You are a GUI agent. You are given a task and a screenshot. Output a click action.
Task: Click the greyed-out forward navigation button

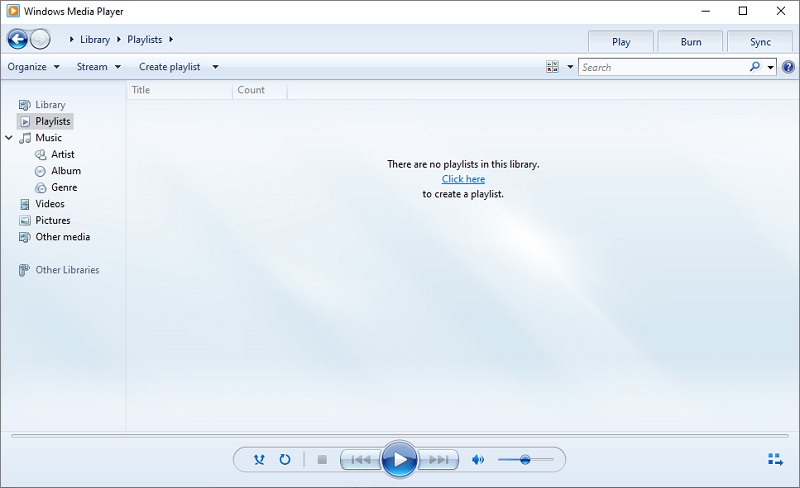pos(40,39)
